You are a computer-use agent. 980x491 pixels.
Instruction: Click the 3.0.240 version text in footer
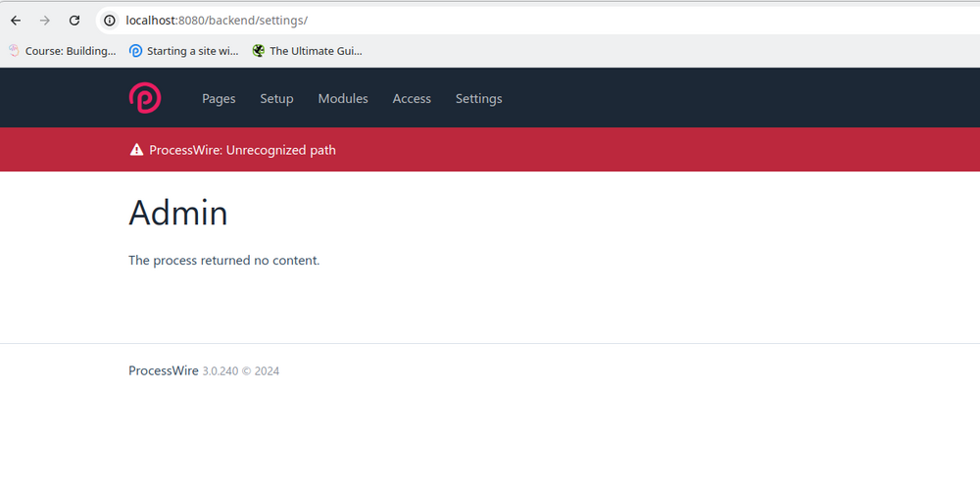(220, 371)
